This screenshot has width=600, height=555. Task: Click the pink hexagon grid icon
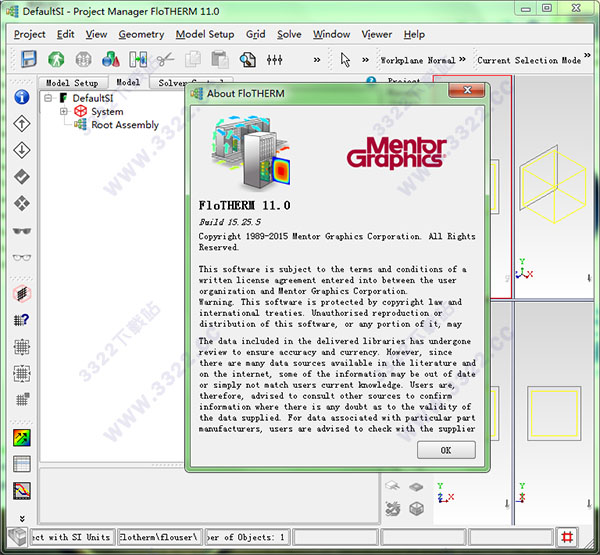click(x=22, y=294)
